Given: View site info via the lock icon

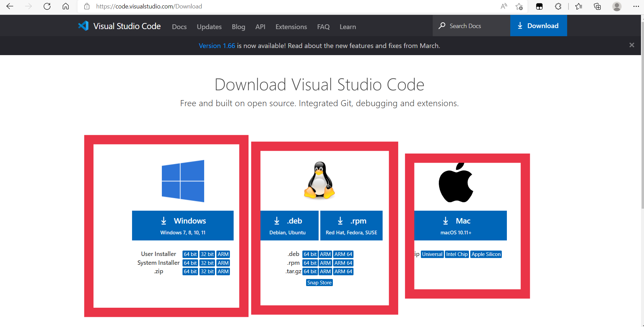Looking at the screenshot, I should (87, 6).
